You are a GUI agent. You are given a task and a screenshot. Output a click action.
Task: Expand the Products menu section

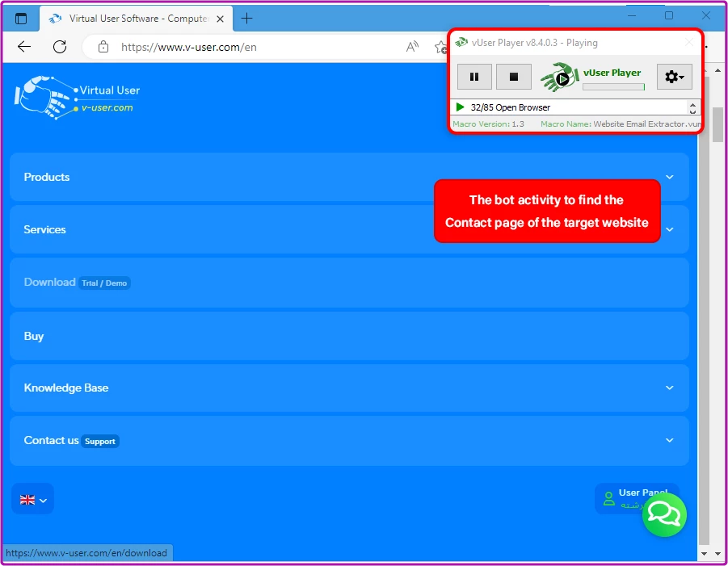(349, 177)
